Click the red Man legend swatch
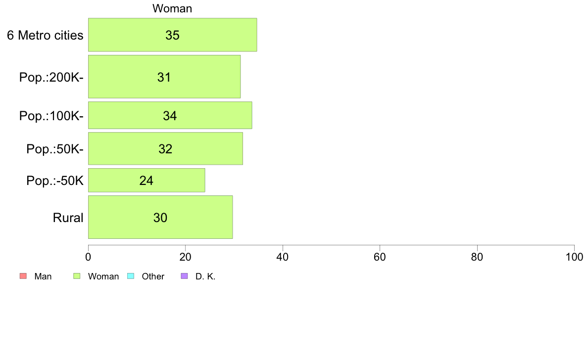The width and height of the screenshot is (588, 364). point(23,276)
